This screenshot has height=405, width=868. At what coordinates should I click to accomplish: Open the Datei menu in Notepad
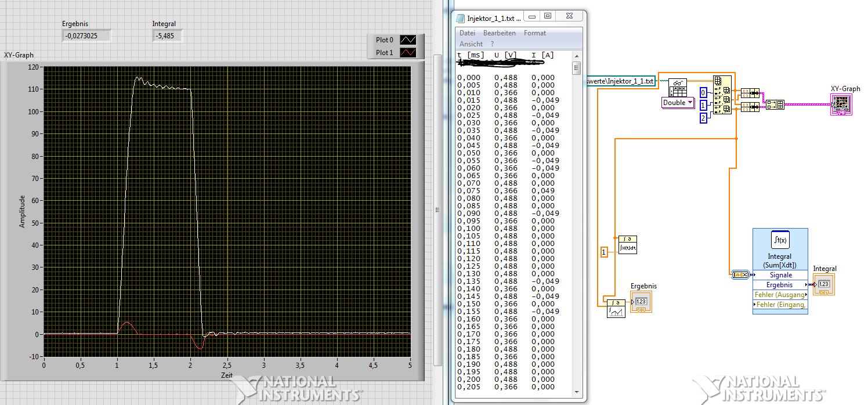[467, 33]
